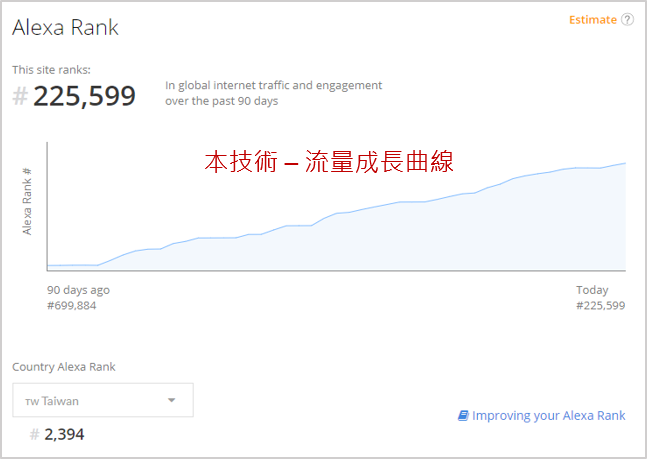Image resolution: width=647 pixels, height=459 pixels.
Task: Click the 'Alexa Rank #' vertical axis label
Action: 27,201
